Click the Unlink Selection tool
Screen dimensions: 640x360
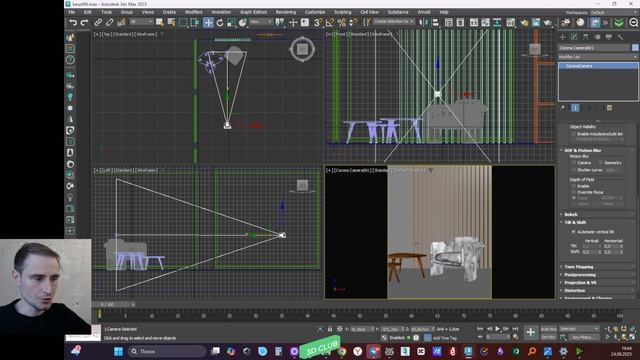(109, 22)
